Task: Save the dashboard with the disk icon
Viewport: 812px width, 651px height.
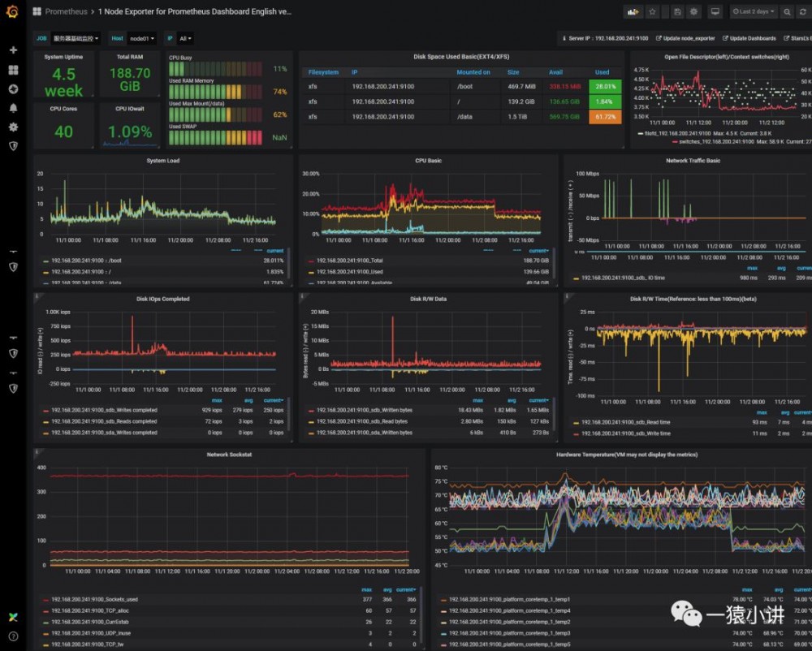Action: coord(677,12)
